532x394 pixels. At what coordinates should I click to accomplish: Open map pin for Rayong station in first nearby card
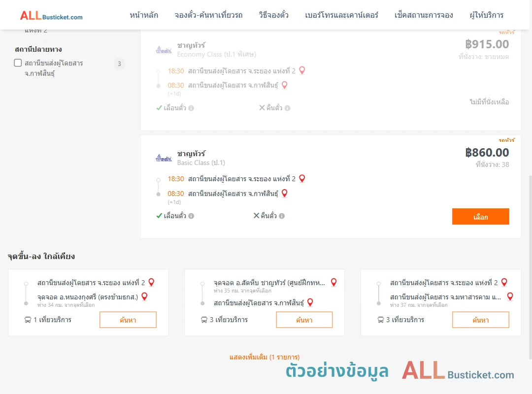pyautogui.click(x=152, y=282)
